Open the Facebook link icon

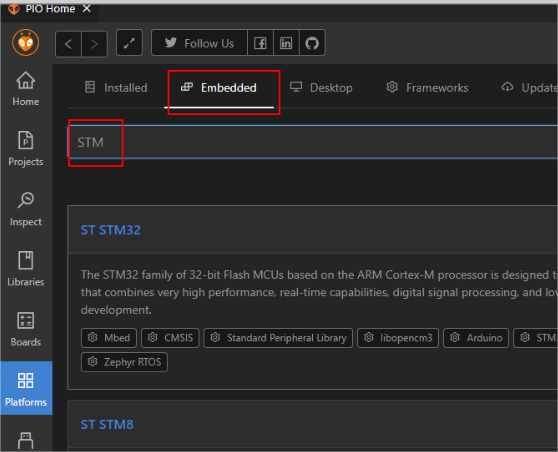click(x=260, y=43)
